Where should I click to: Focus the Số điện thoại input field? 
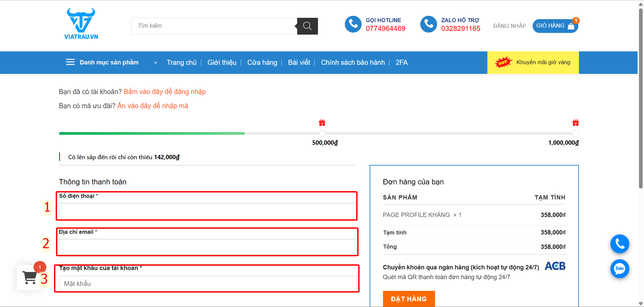[207, 211]
